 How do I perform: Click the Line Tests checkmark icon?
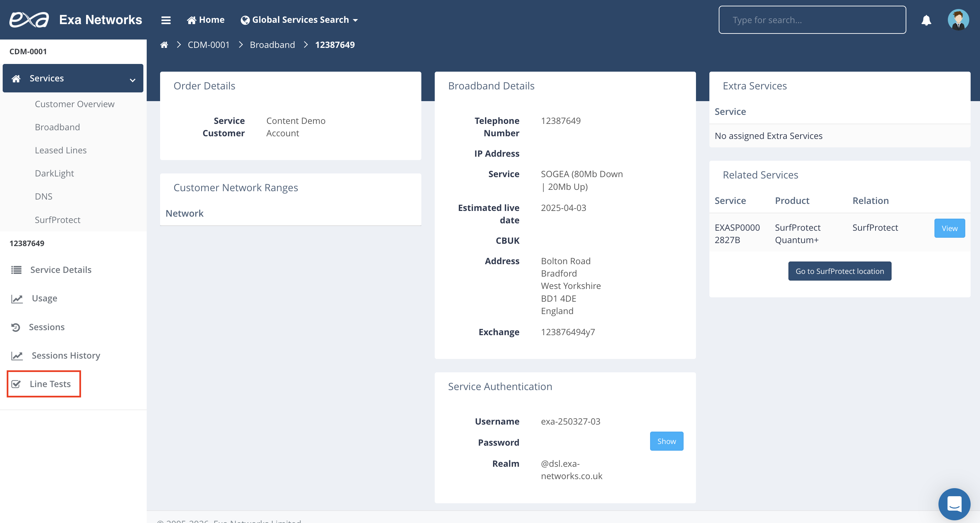point(16,384)
